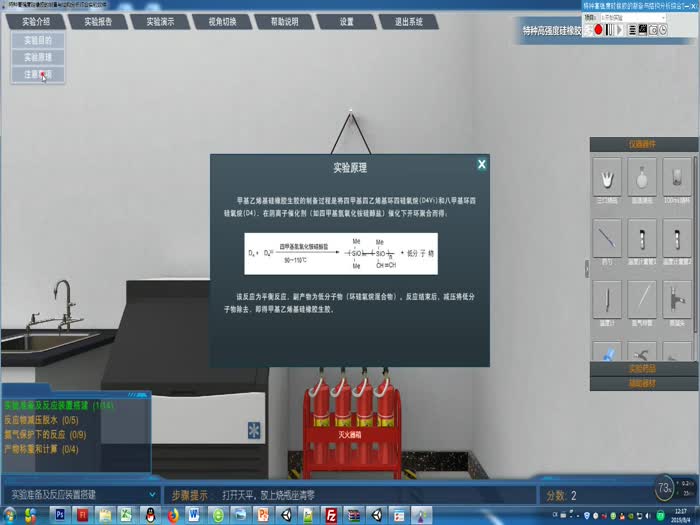This screenshot has height=525, width=700.
Task: Pick the round-bottom flask instrument icon
Action: point(643,181)
